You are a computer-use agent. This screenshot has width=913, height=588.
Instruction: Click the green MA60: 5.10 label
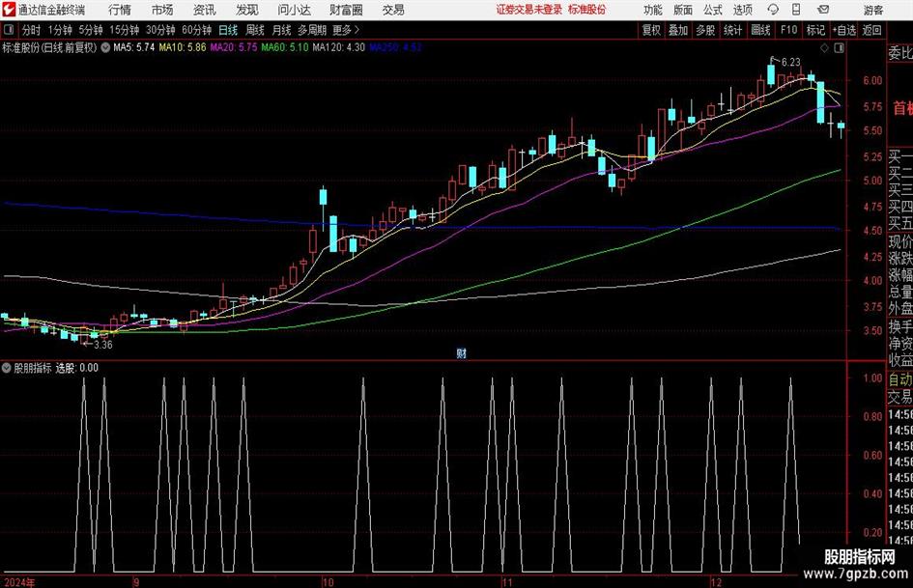click(285, 47)
